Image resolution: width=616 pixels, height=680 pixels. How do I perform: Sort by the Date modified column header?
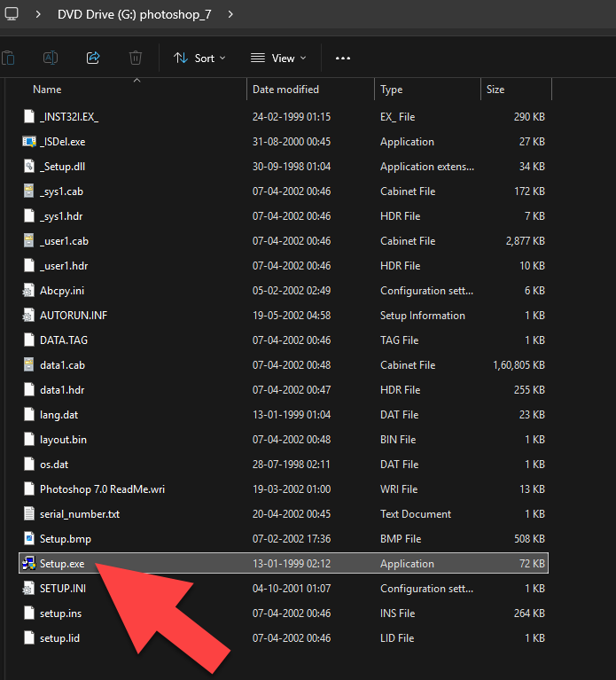coord(285,90)
